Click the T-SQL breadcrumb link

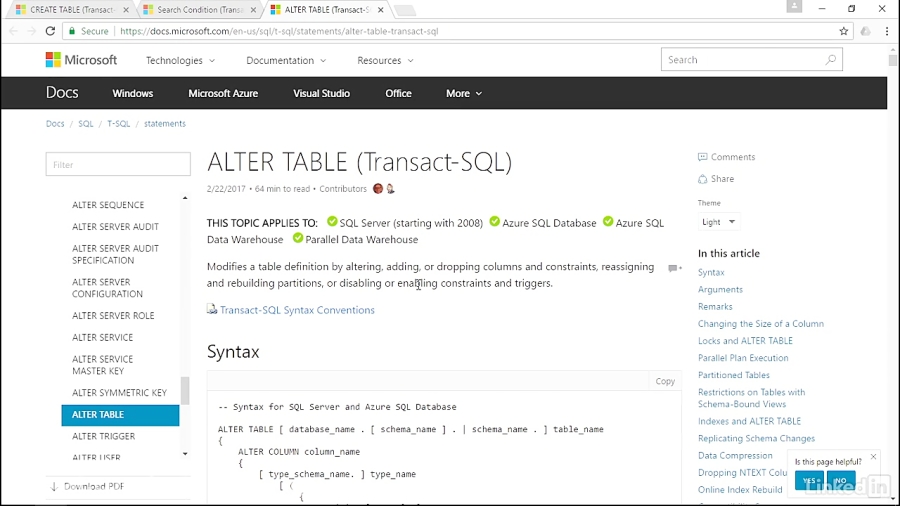point(119,123)
